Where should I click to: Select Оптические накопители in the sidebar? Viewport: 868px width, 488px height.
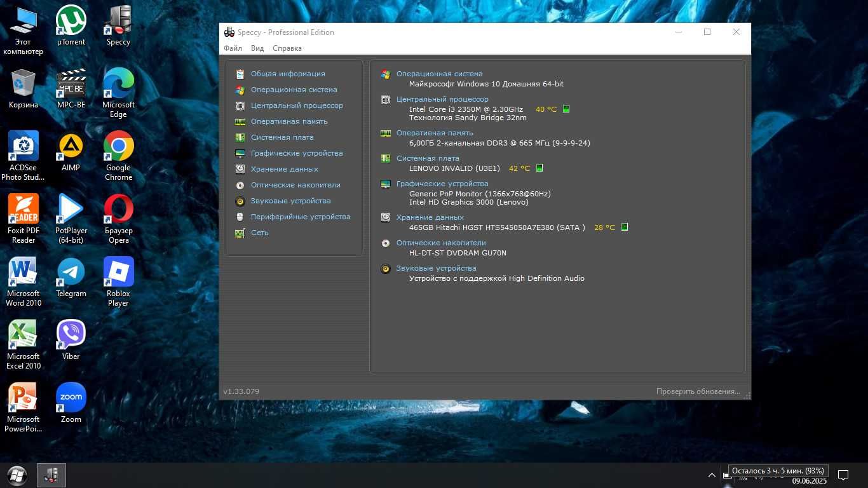point(295,185)
